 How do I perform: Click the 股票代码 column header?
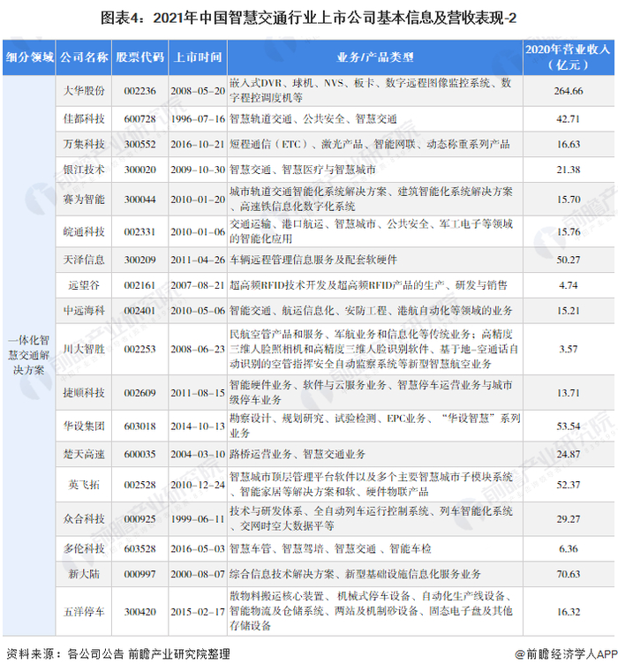point(139,57)
